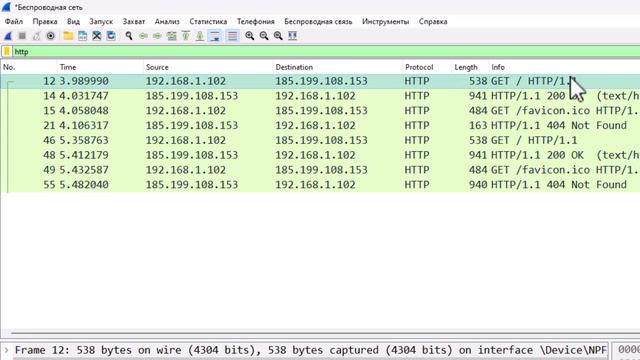Viewport: 640px width, 360px height.
Task: Open the Вид menu
Action: click(x=73, y=22)
